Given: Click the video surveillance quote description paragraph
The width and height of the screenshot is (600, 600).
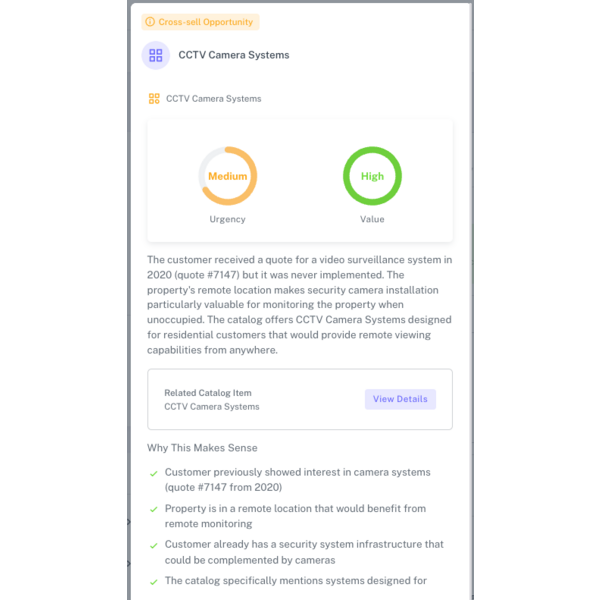Looking at the screenshot, I should pyautogui.click(x=300, y=305).
